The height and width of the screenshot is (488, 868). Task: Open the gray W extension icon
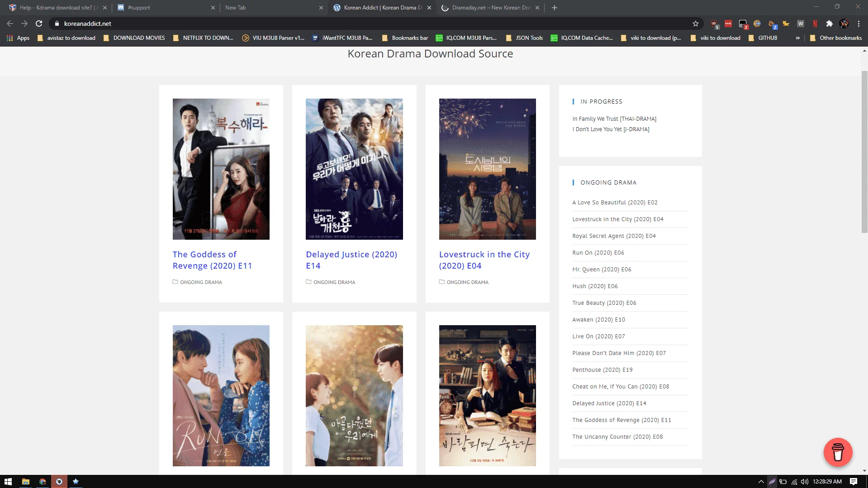[801, 24]
